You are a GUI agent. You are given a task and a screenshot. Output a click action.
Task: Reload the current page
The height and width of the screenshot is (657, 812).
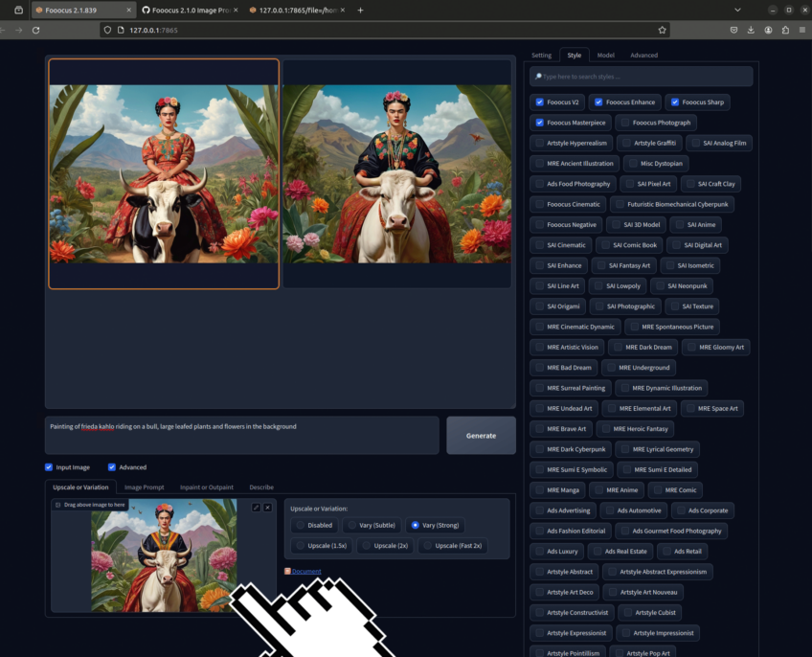35,30
